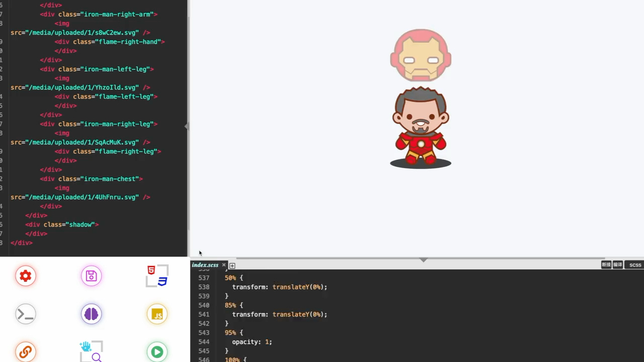Click the 4UhFnru.svg src line
Viewport: 644px width, 362px height.
coord(80,197)
